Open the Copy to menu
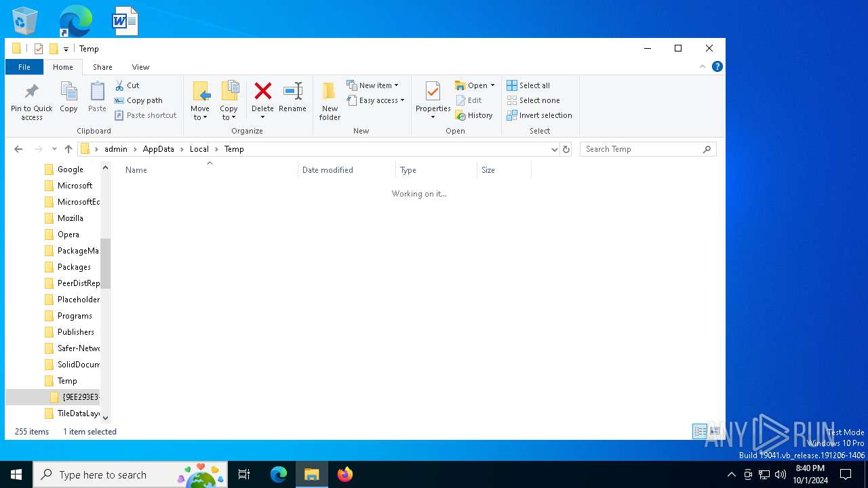The width and height of the screenshot is (868, 488). pos(229,100)
